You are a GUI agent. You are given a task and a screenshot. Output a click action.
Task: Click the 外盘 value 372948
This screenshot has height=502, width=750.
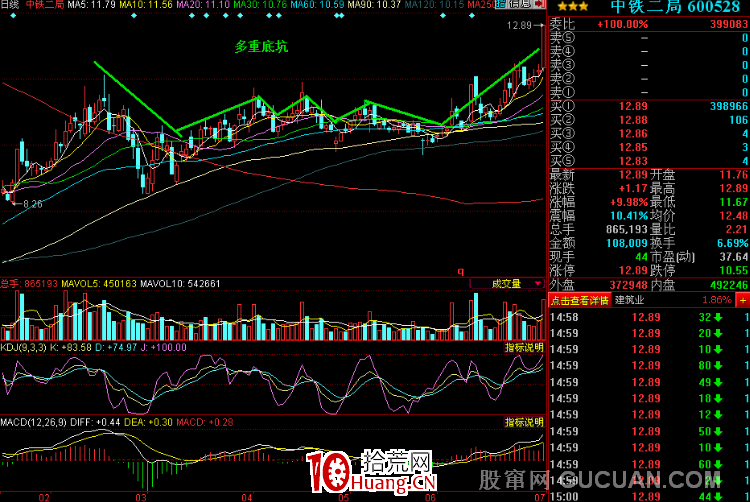pyautogui.click(x=629, y=285)
